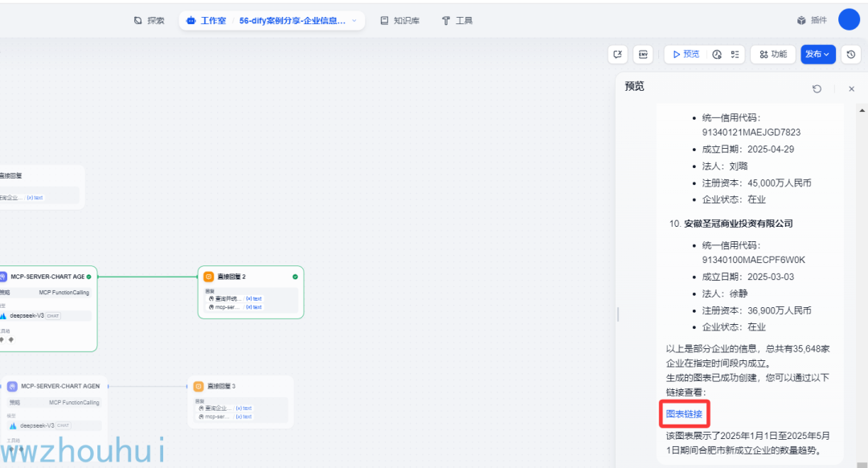Viewport: 868px width, 468px height.
Task: Click deepseek-V3 model in green-bordered agent node
Action: 45,316
